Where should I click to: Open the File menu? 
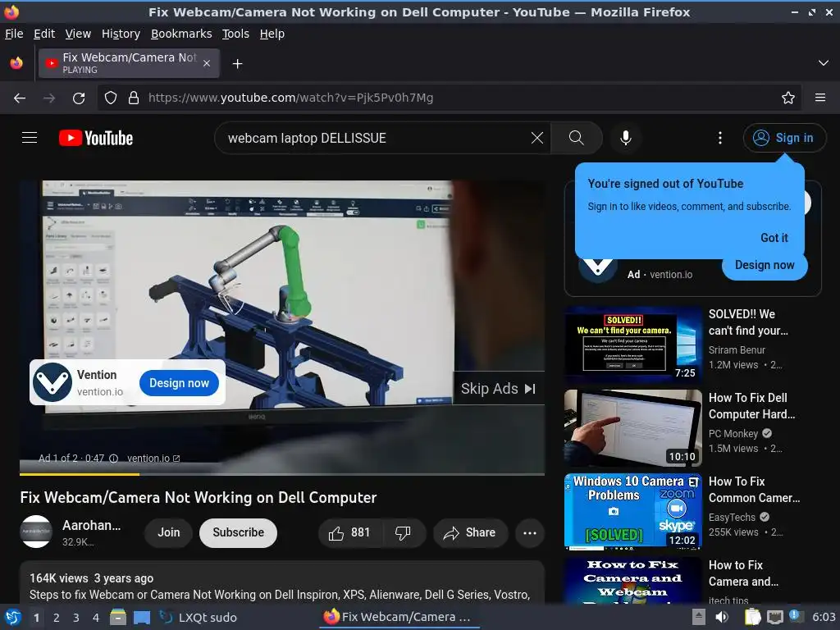14,34
